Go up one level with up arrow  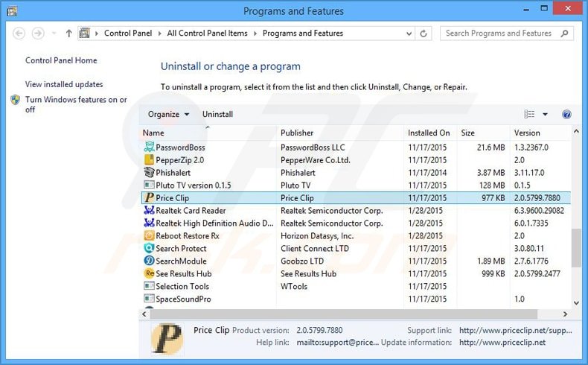pos(68,34)
